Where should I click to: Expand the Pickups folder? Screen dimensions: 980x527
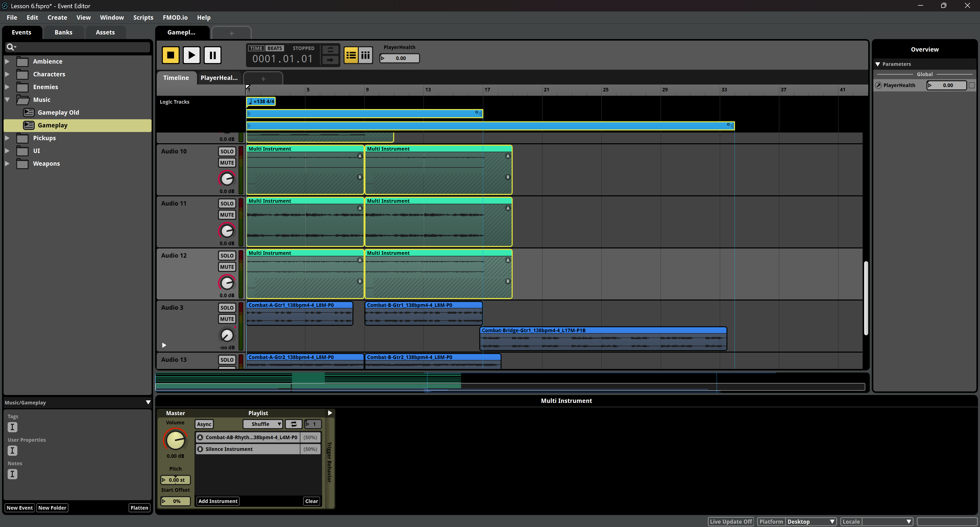tap(7, 138)
